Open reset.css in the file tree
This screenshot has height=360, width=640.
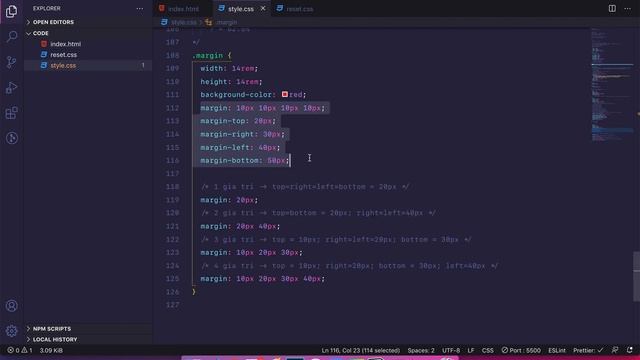point(64,54)
